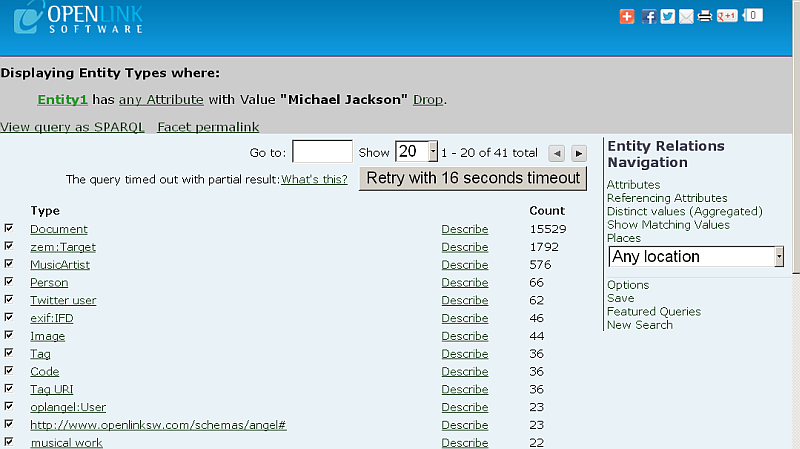Image resolution: width=800 pixels, height=449 pixels.
Task: Uncheck the zem:Target checkbox
Action: [x=9, y=245]
